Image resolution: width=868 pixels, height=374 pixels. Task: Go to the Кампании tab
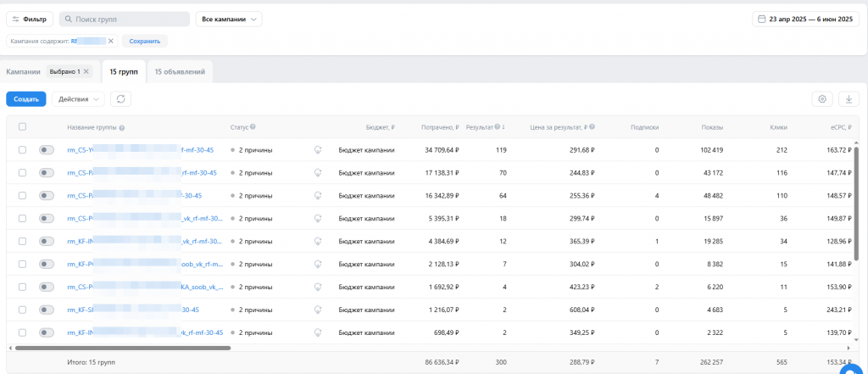pyautogui.click(x=23, y=72)
